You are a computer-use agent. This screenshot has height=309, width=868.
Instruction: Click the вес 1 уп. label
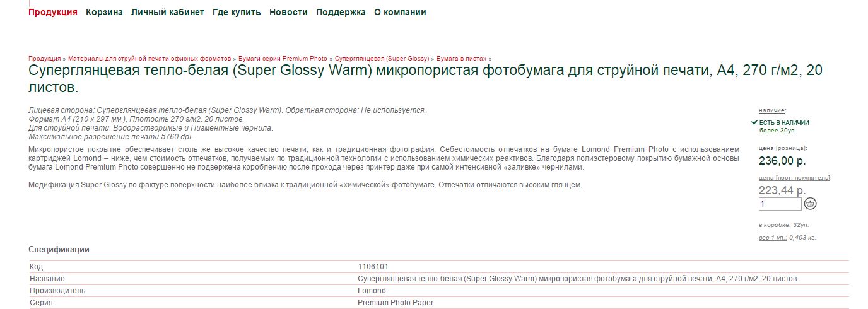773,238
